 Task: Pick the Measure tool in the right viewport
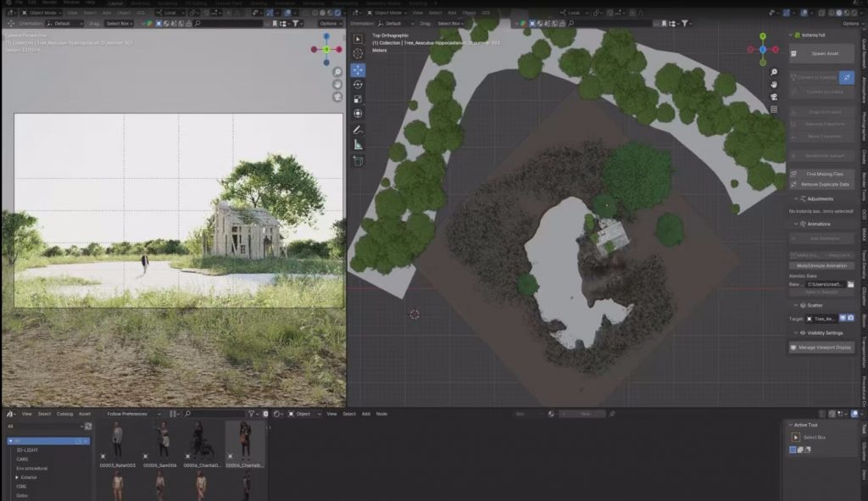click(359, 145)
